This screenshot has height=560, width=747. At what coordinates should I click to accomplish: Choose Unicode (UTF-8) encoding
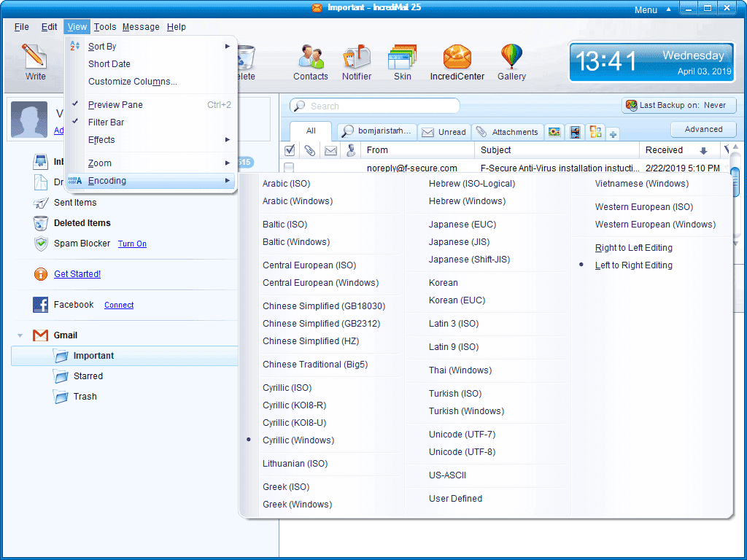tap(462, 452)
